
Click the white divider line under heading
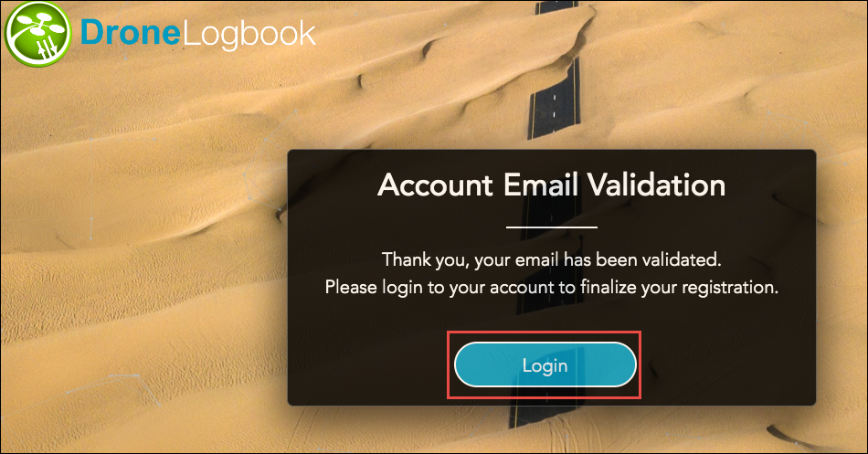[x=551, y=227]
